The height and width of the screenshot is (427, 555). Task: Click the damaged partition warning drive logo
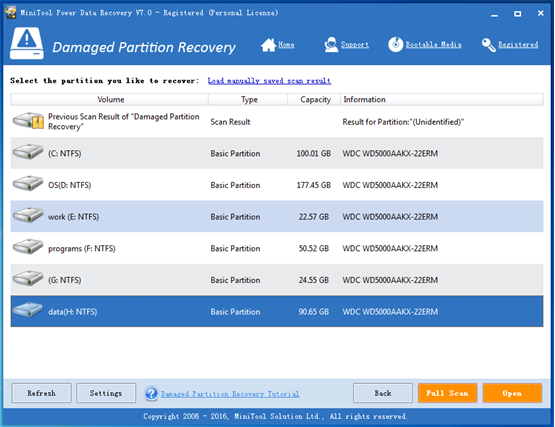[x=27, y=44]
